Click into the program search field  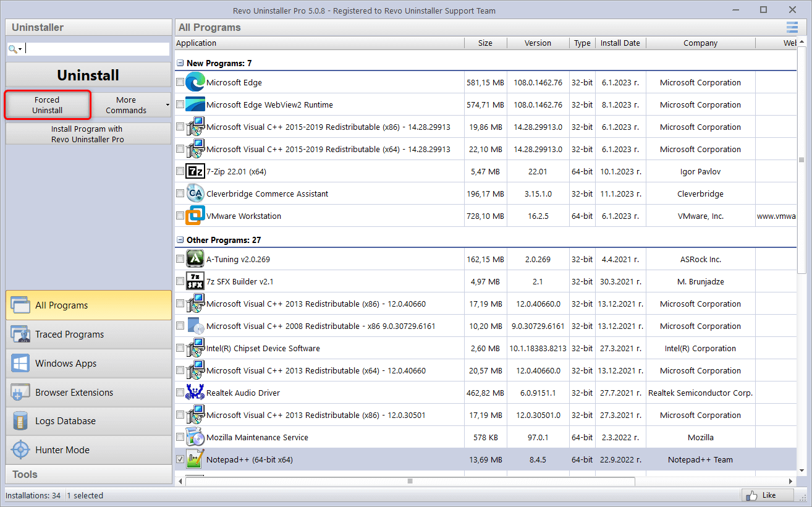click(97, 49)
